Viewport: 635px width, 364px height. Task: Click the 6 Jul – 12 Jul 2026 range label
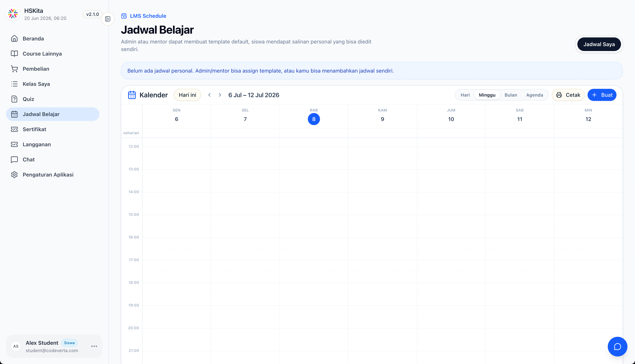click(254, 95)
